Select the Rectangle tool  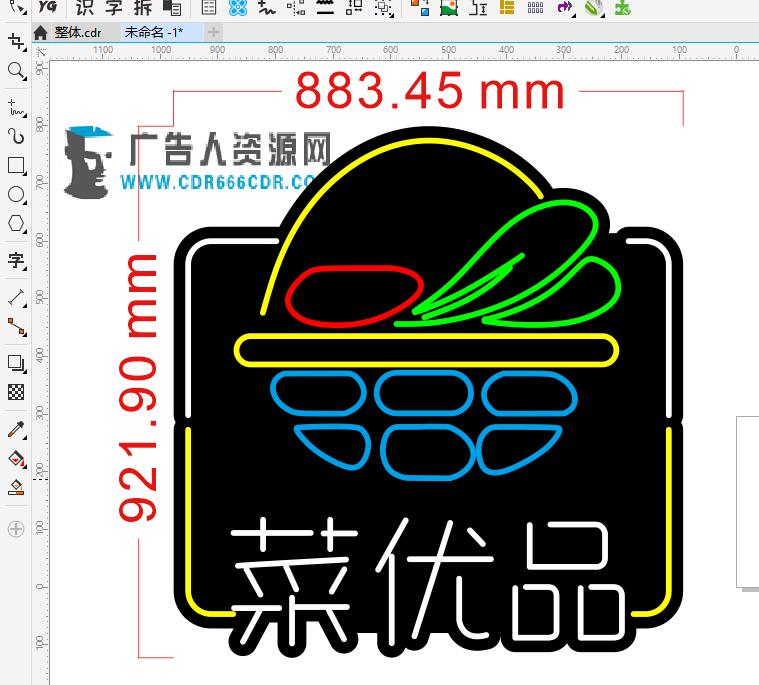15,165
